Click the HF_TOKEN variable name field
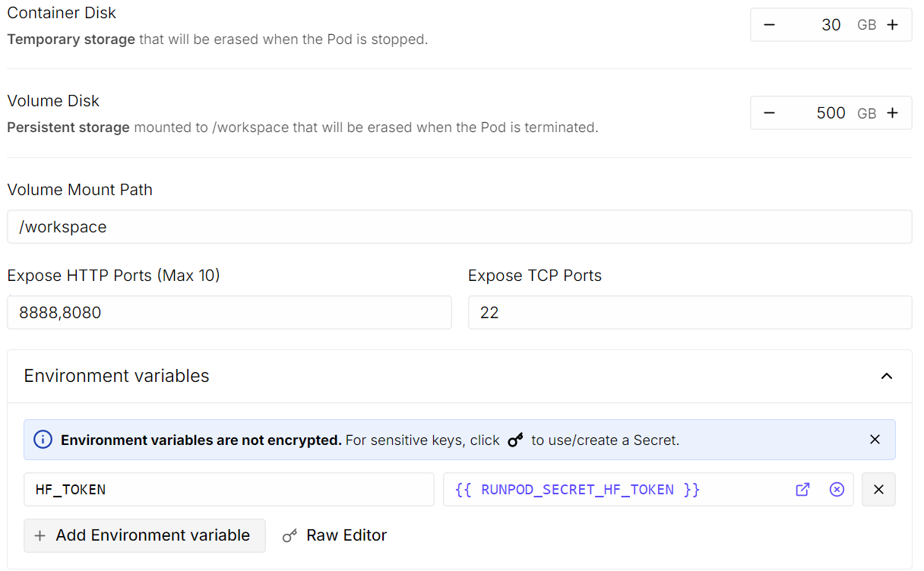Viewport: 924px width, 571px height. click(x=228, y=490)
